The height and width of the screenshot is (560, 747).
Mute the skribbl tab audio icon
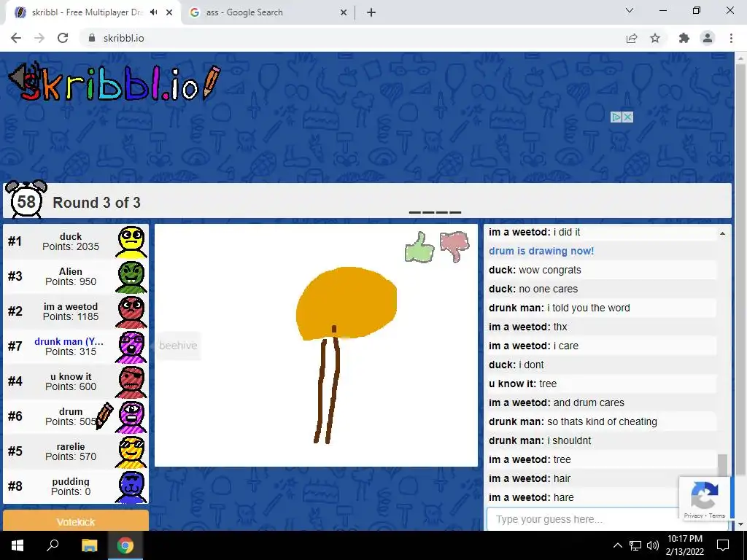(x=153, y=12)
